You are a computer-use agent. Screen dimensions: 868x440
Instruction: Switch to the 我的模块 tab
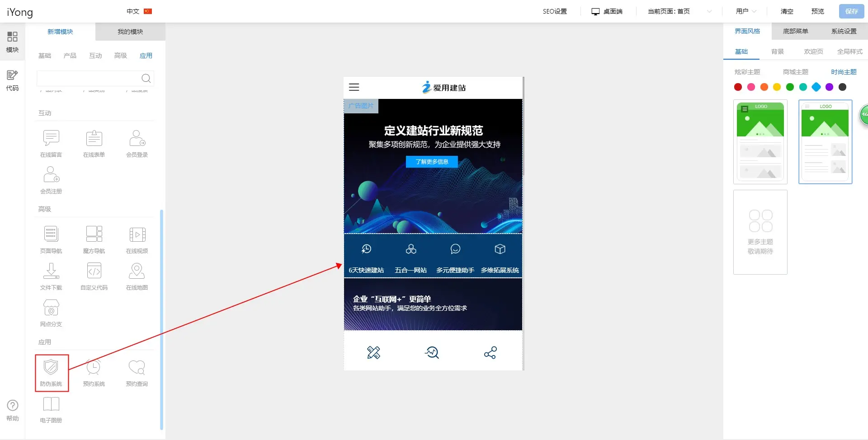(130, 32)
